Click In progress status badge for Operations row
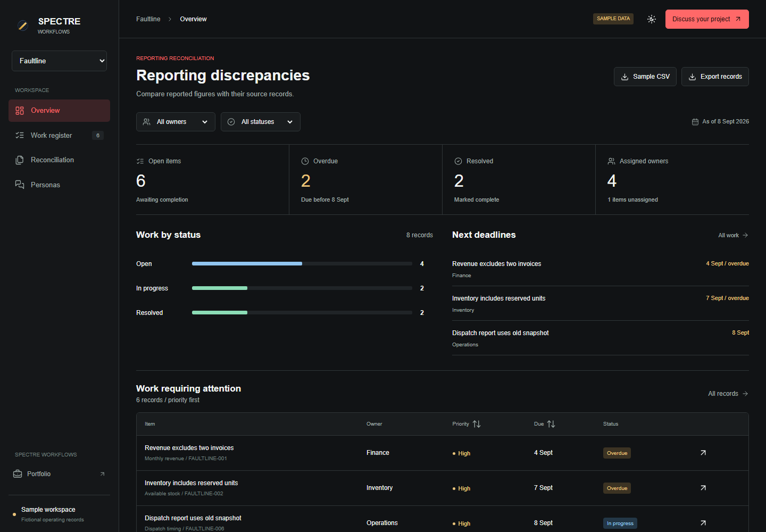This screenshot has width=766, height=532. coord(620,523)
